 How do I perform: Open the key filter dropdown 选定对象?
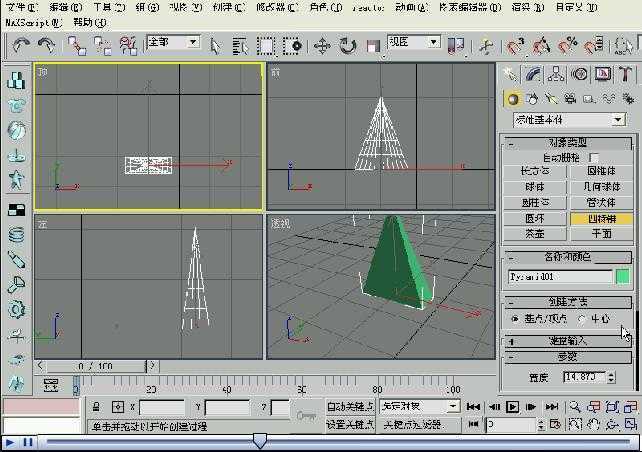point(420,407)
